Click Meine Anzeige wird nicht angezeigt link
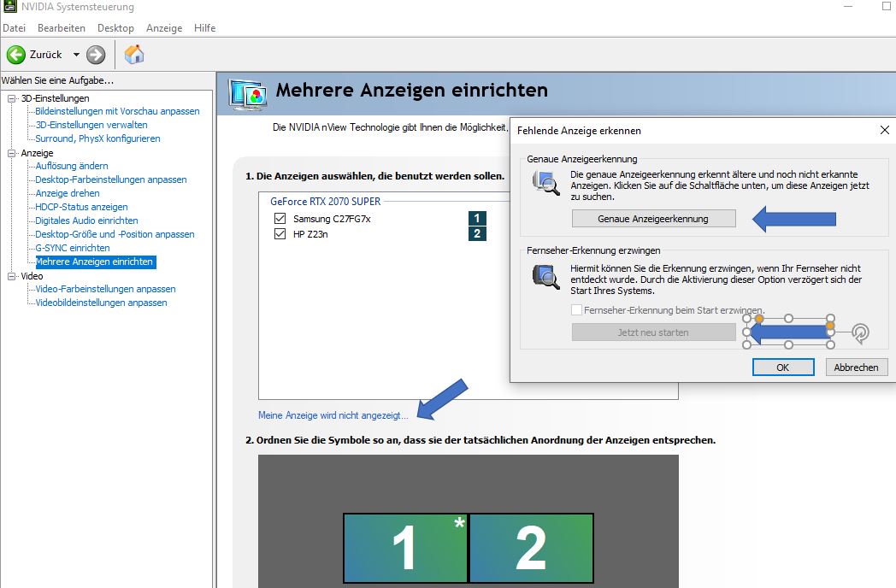 click(333, 415)
